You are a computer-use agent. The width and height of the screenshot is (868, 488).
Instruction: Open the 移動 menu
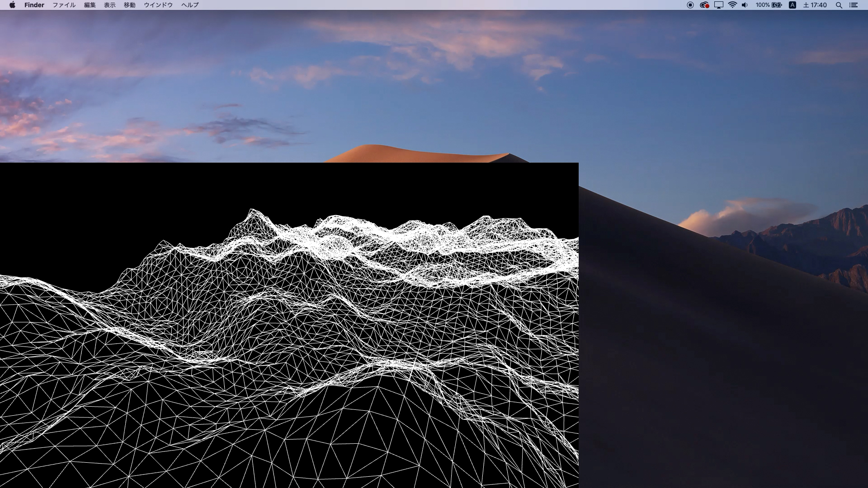(x=129, y=5)
